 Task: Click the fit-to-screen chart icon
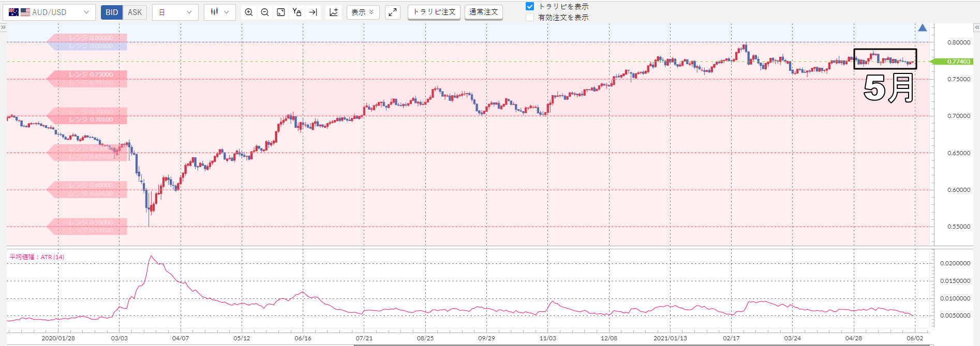click(x=281, y=12)
